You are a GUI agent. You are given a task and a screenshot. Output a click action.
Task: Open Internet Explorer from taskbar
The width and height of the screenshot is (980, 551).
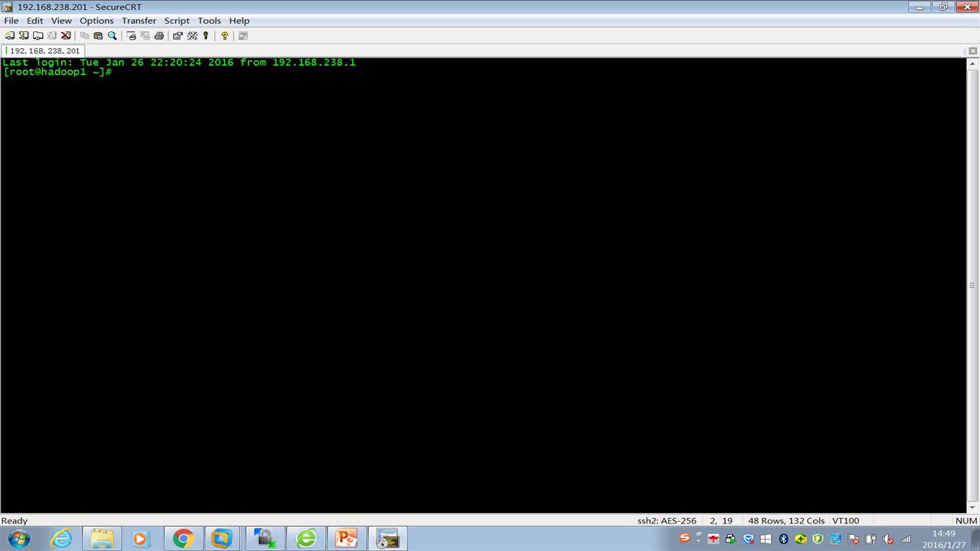(60, 539)
